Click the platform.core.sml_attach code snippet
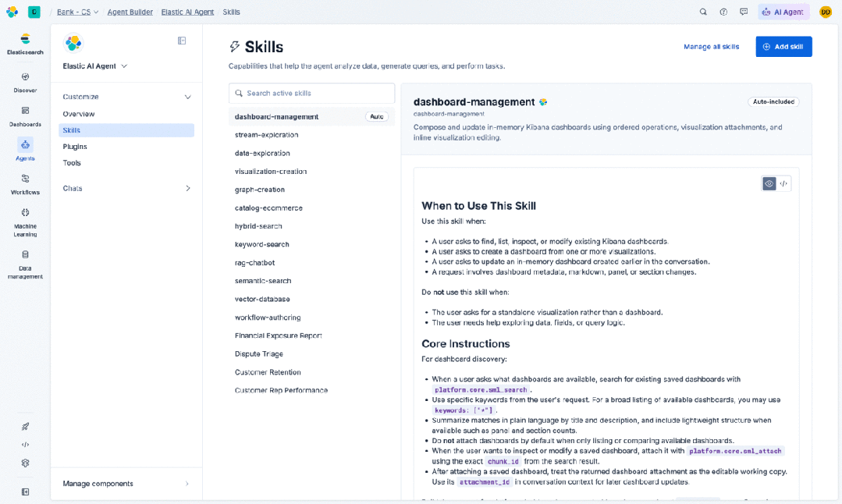The width and height of the screenshot is (842, 504). coord(735,451)
